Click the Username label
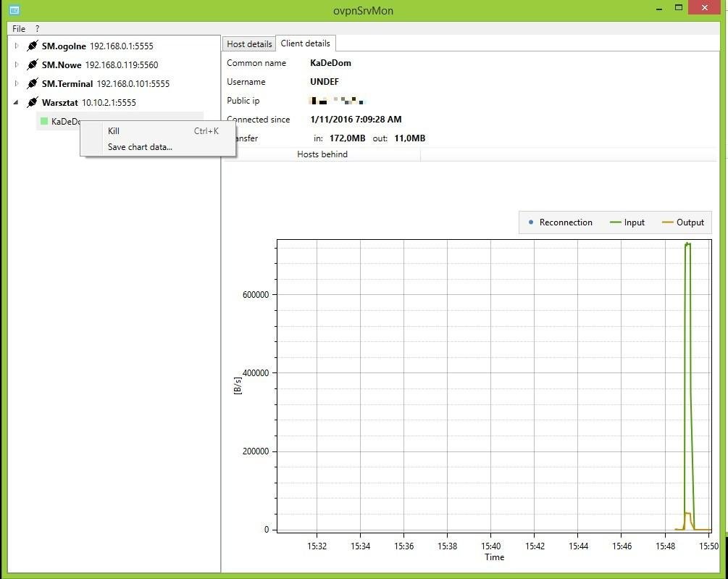This screenshot has width=728, height=579. [x=246, y=82]
